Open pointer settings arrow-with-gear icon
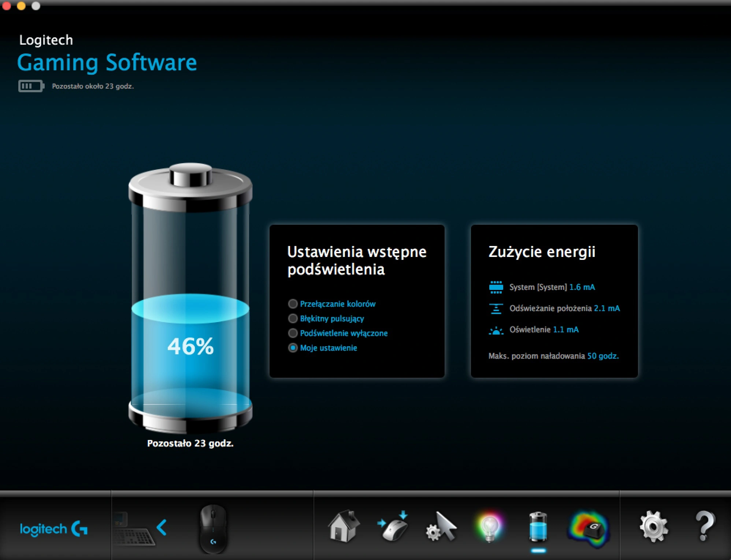This screenshot has height=560, width=731. click(x=441, y=527)
